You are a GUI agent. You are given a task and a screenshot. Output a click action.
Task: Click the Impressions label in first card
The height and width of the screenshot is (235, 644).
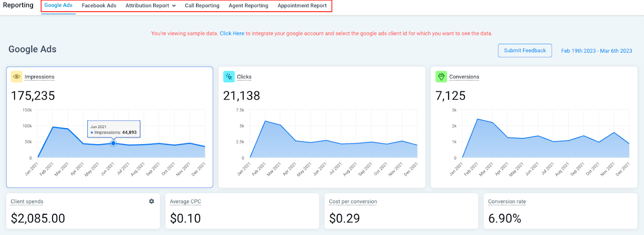coord(39,77)
